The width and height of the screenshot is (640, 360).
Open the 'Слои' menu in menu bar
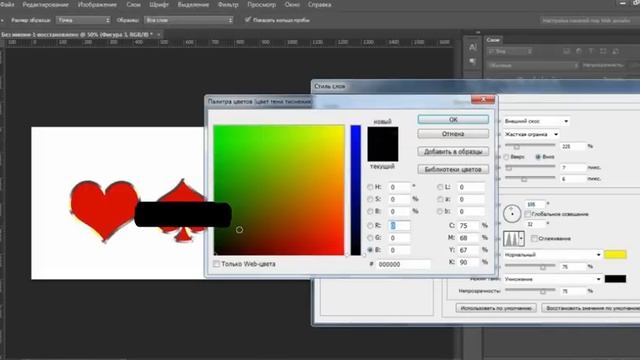point(133,5)
